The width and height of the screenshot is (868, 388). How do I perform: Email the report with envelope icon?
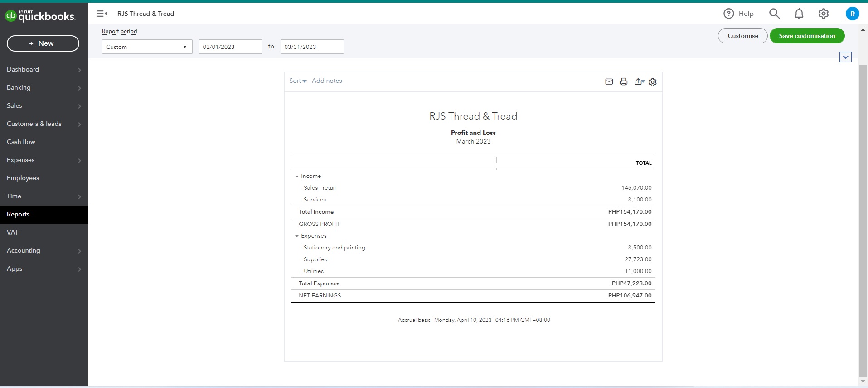coord(609,81)
